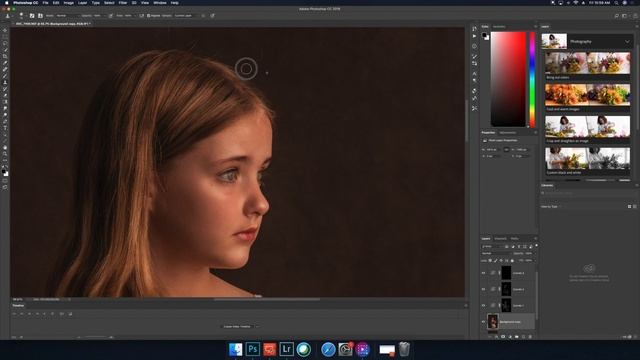Screen dimensions: 640x360
Task: Switch to the Paths tab
Action: tap(515, 239)
